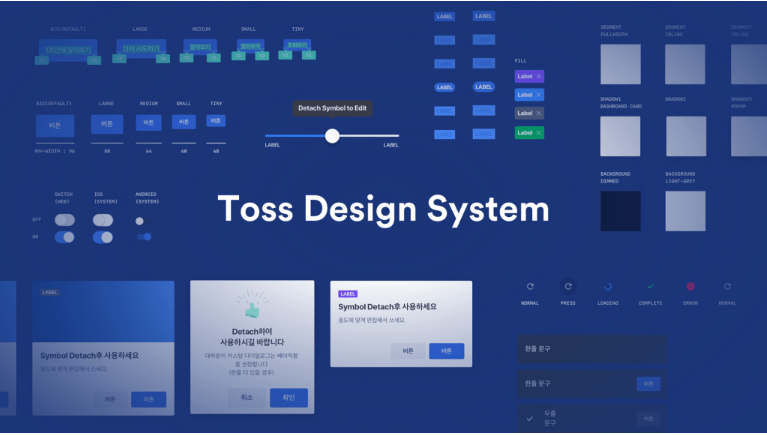Click the LABEL badge on the card's image header
Screen dimensions: 767x435
click(x=50, y=293)
